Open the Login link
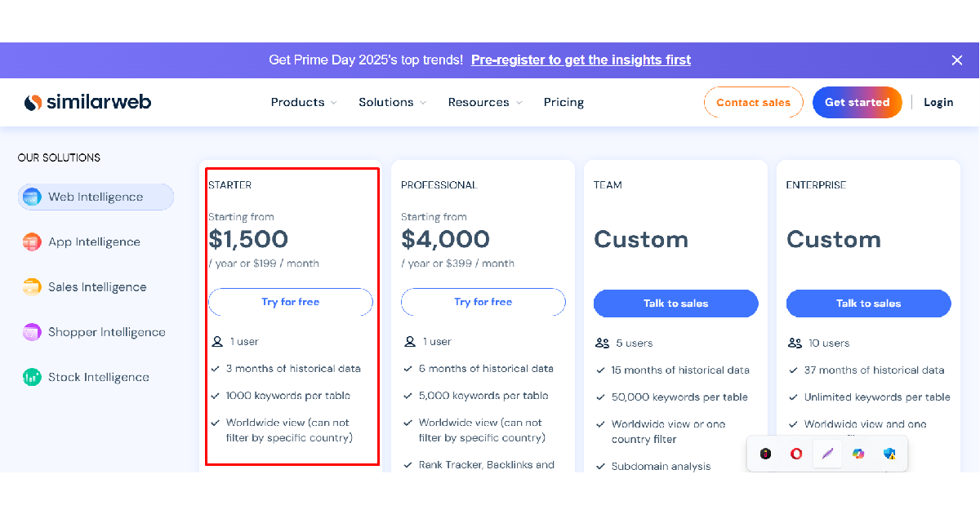Image resolution: width=980 pixels, height=514 pixels. tap(938, 102)
